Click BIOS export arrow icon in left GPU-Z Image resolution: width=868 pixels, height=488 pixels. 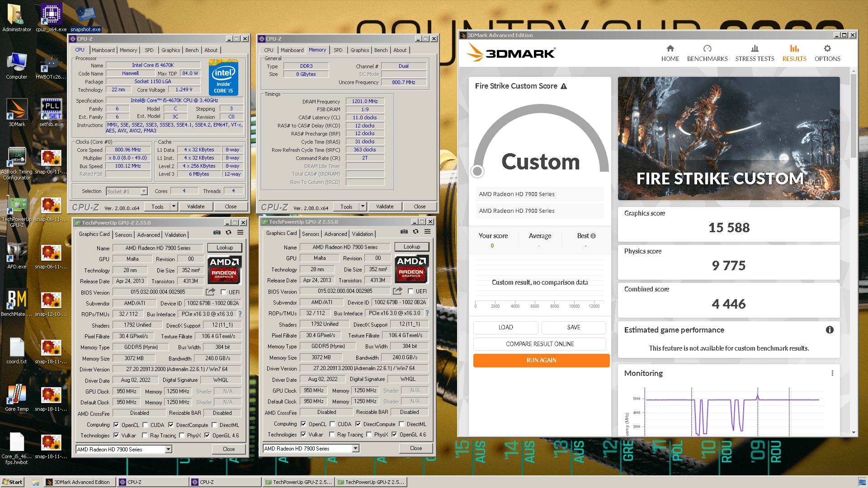pyautogui.click(x=210, y=292)
